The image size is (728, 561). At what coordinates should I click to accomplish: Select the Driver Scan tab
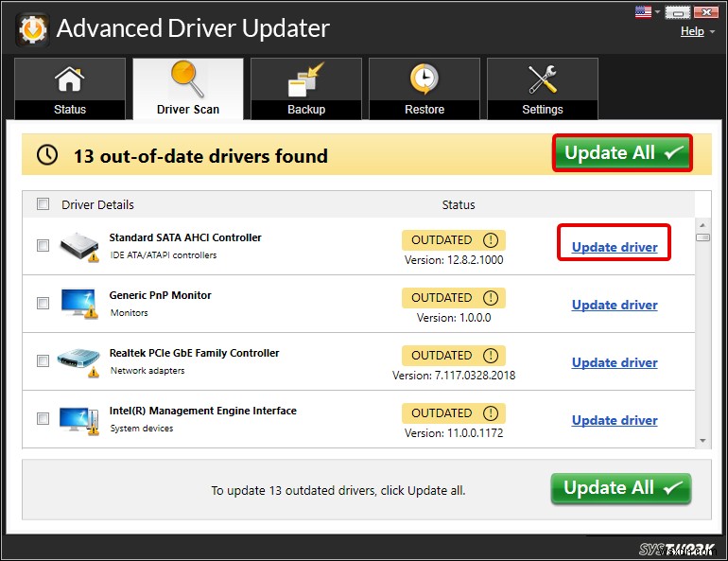pos(187,89)
